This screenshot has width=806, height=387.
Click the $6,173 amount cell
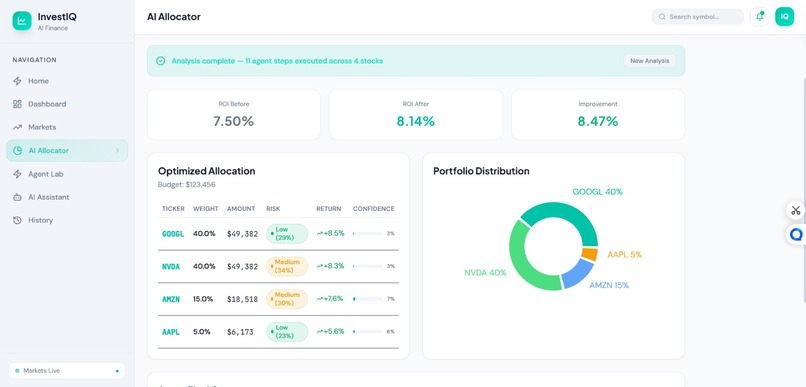[240, 332]
